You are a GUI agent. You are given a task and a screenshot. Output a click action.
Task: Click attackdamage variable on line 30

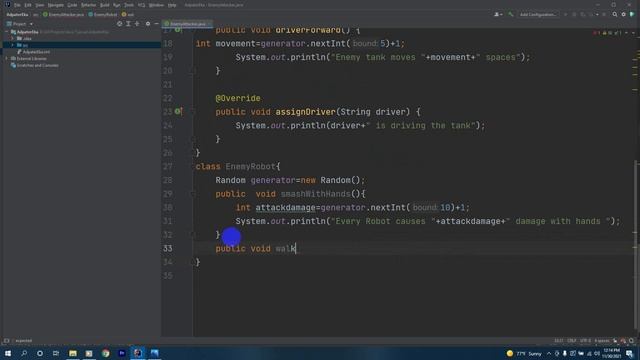click(285, 208)
